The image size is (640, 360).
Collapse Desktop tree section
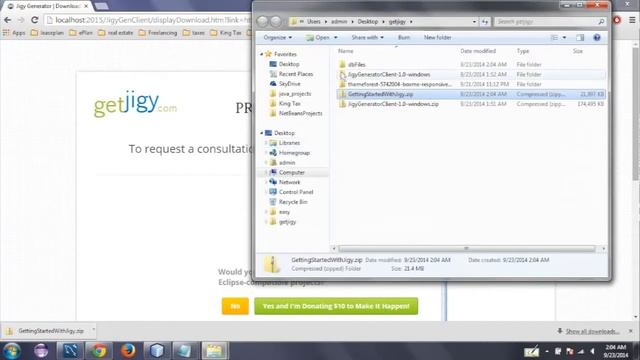(262, 133)
